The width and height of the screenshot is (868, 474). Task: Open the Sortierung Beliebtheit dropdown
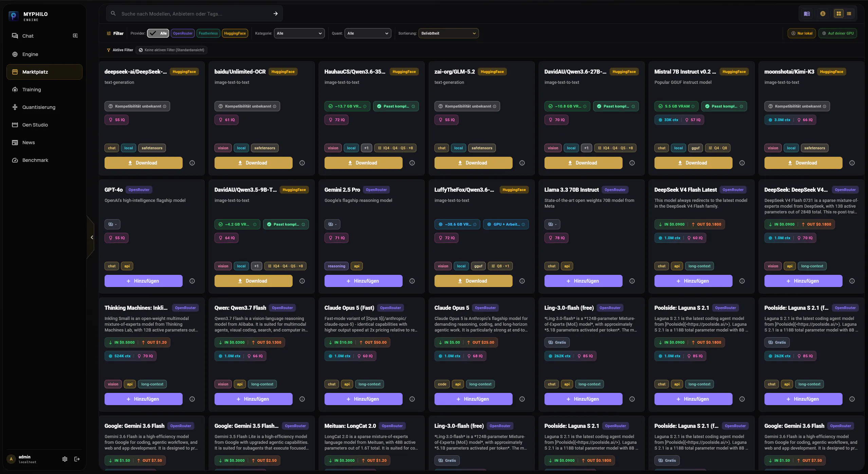coord(448,33)
